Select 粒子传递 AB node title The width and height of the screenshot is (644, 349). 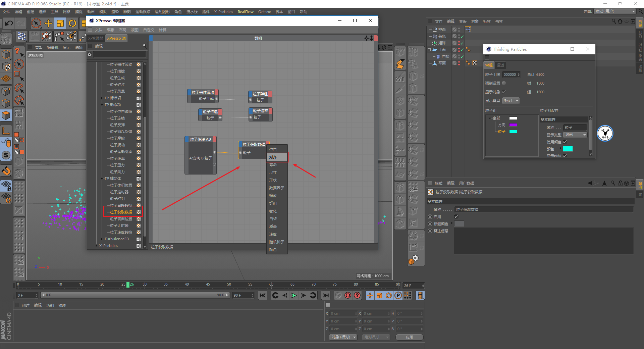click(x=200, y=139)
